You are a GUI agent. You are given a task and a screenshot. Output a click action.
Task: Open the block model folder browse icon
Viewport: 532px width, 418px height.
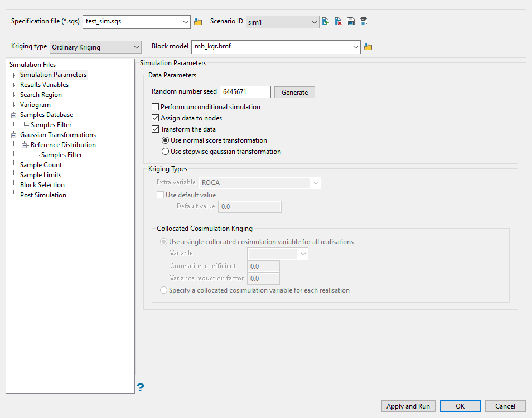pos(368,47)
